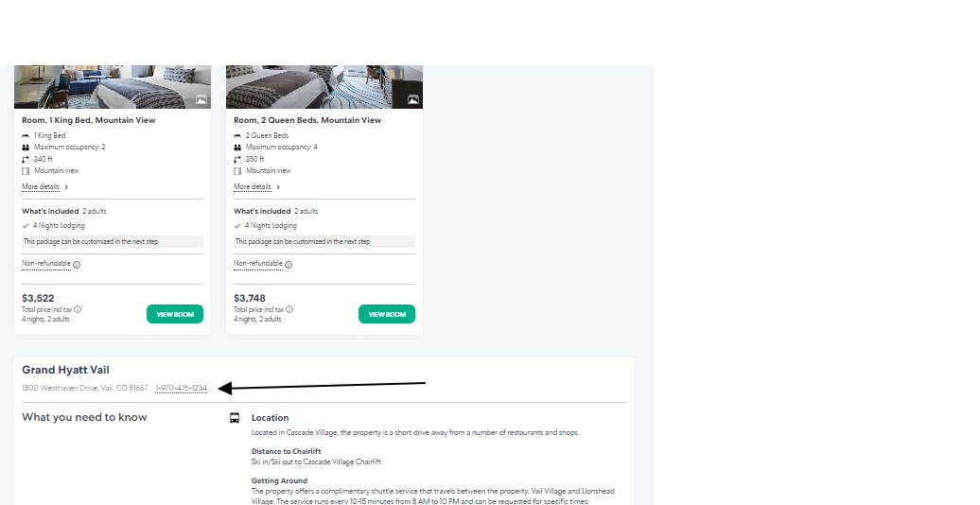Click chevron next to King room More details
The height and width of the screenshot is (505, 980).
click(66, 187)
